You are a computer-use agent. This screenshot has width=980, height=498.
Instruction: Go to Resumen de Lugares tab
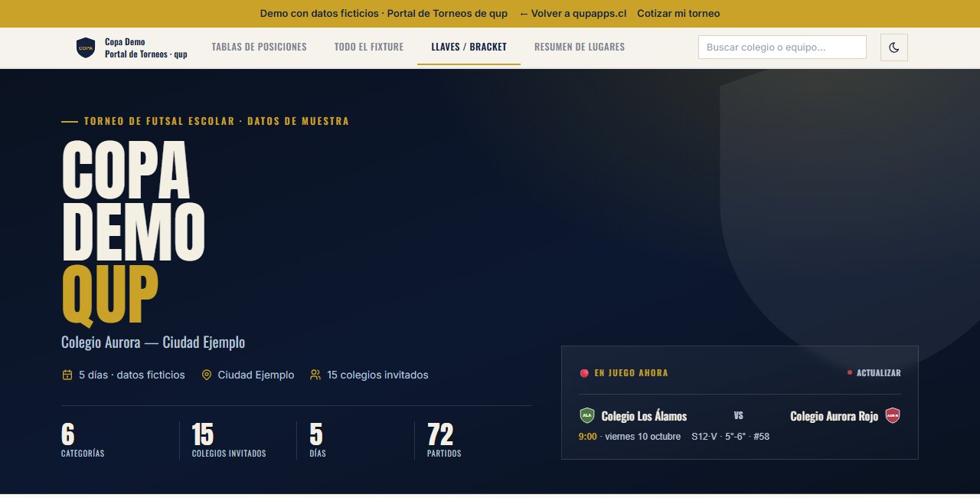click(580, 48)
